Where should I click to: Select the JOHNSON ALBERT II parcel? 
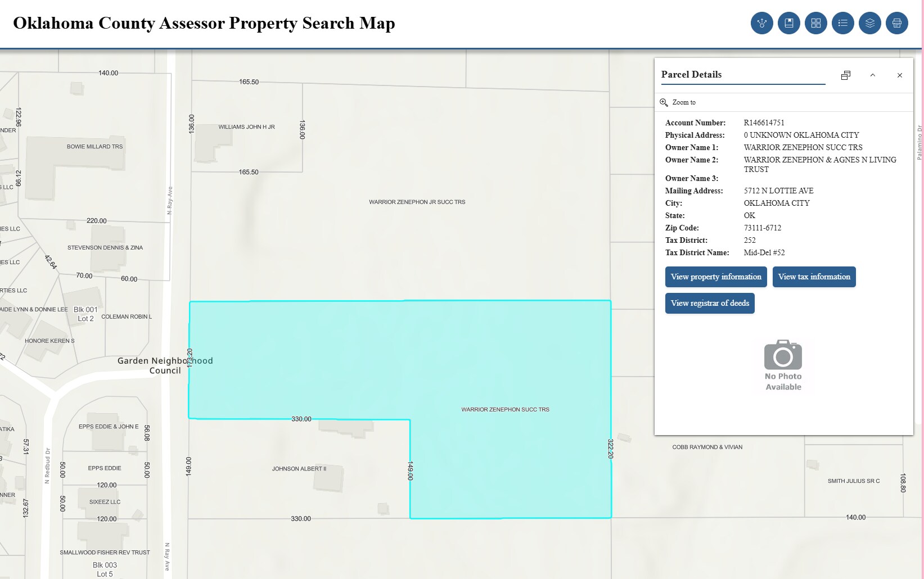299,468
